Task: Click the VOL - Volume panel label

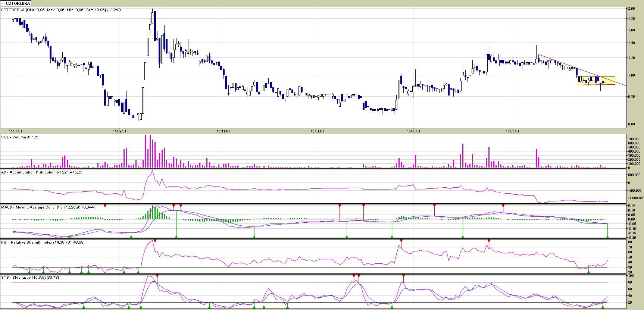Action: (x=20, y=137)
